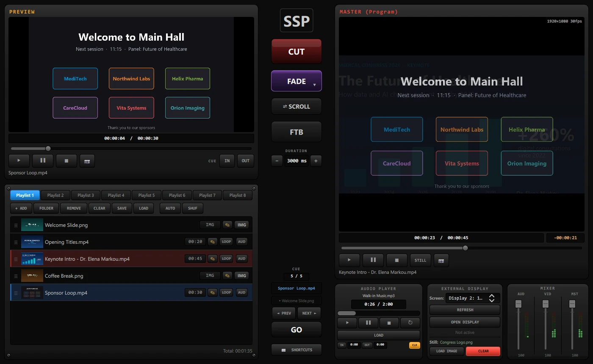
Task: Stop the Preview player
Action: pos(67,161)
